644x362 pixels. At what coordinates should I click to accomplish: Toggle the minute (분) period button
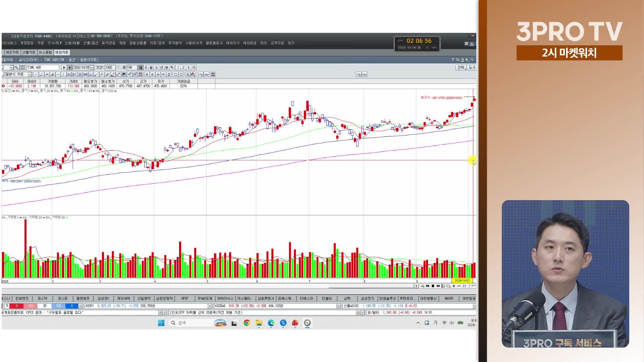tap(167, 67)
